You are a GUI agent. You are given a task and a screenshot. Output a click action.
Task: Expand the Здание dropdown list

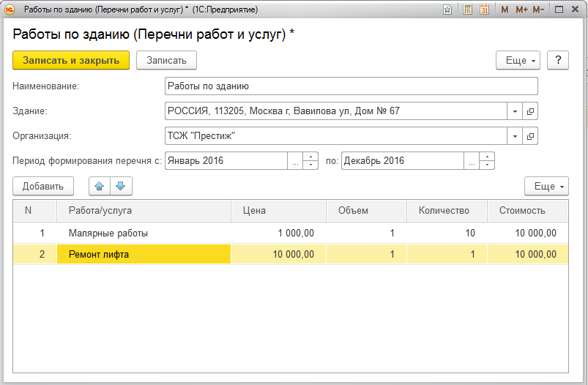pyautogui.click(x=516, y=111)
